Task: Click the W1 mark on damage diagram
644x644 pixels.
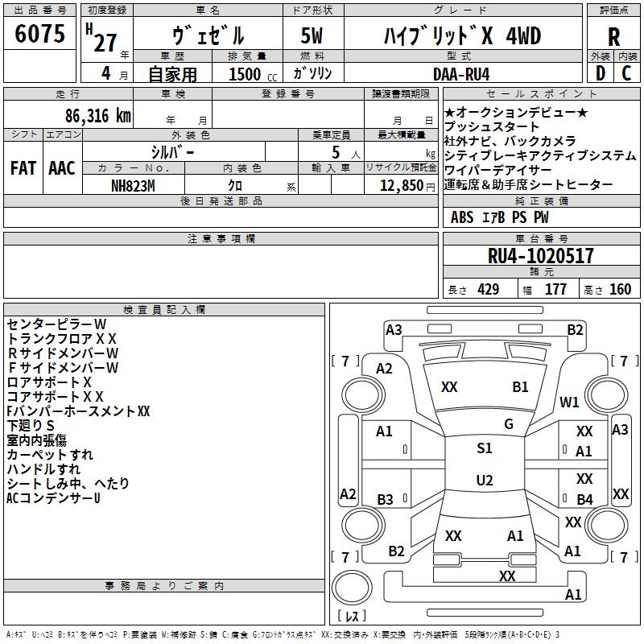Action: point(569,402)
